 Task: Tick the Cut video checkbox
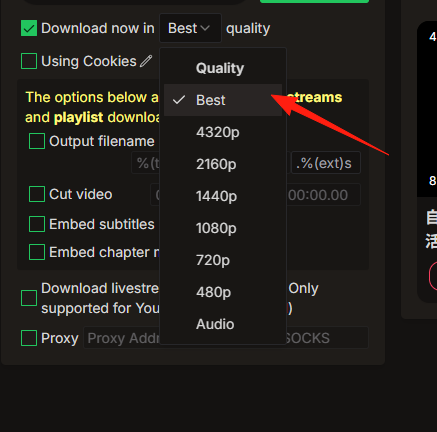[x=37, y=194]
